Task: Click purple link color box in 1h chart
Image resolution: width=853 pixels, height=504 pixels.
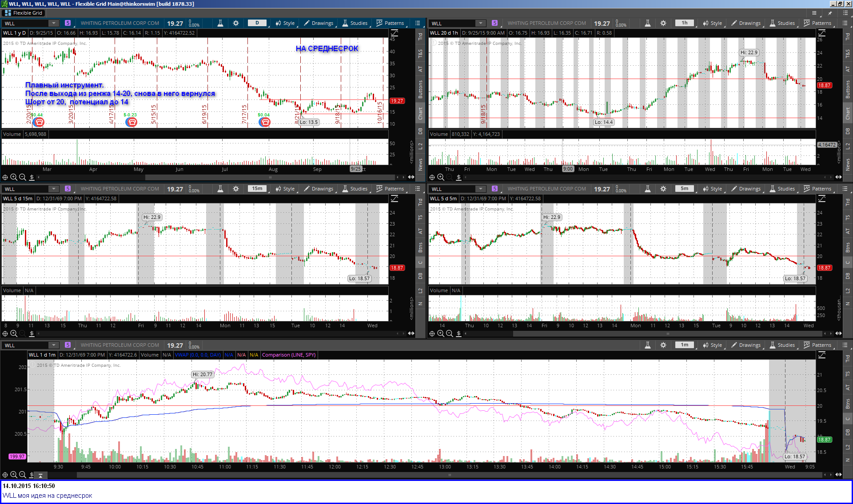Action: [x=494, y=23]
